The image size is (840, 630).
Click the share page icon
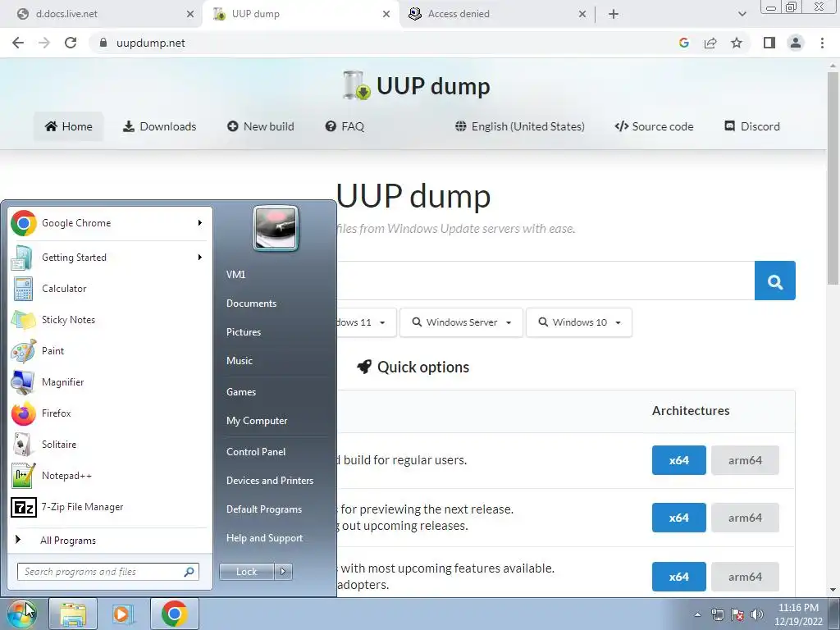[710, 43]
